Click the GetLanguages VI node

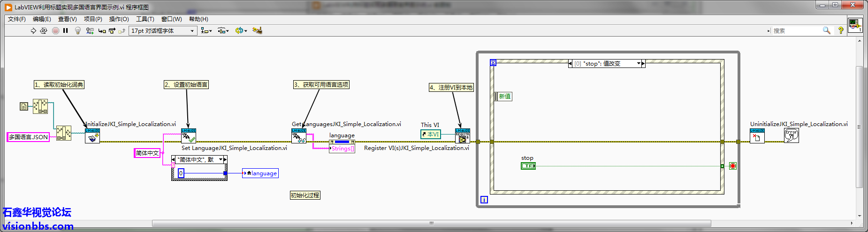[x=299, y=136]
